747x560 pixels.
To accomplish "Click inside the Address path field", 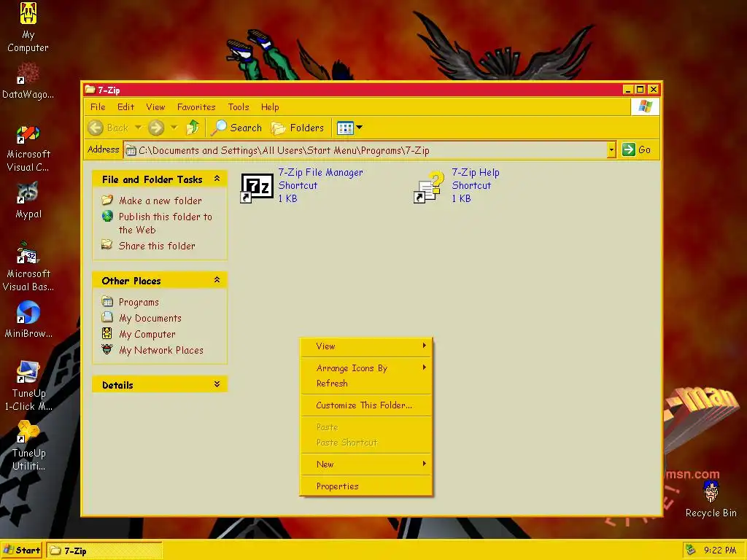I will 365,150.
